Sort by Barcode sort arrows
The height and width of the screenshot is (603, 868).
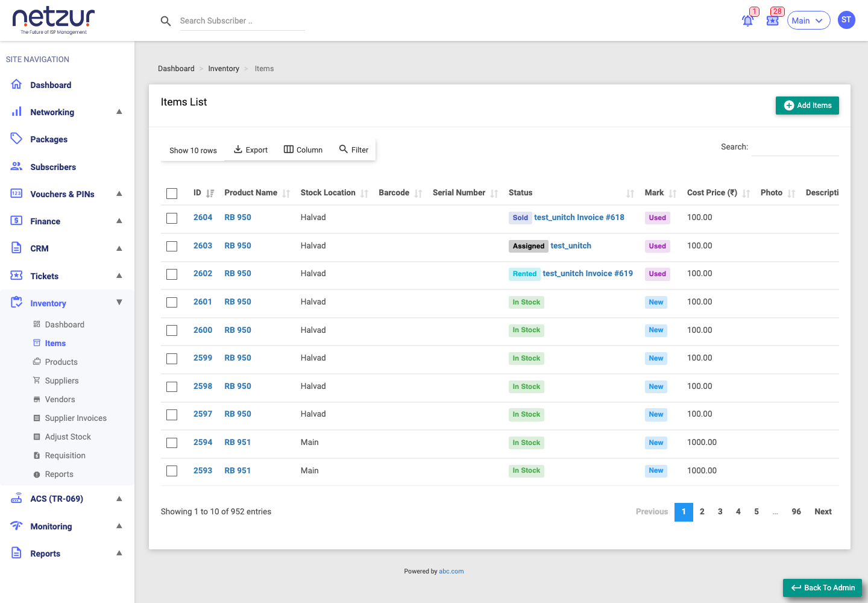pyautogui.click(x=418, y=194)
